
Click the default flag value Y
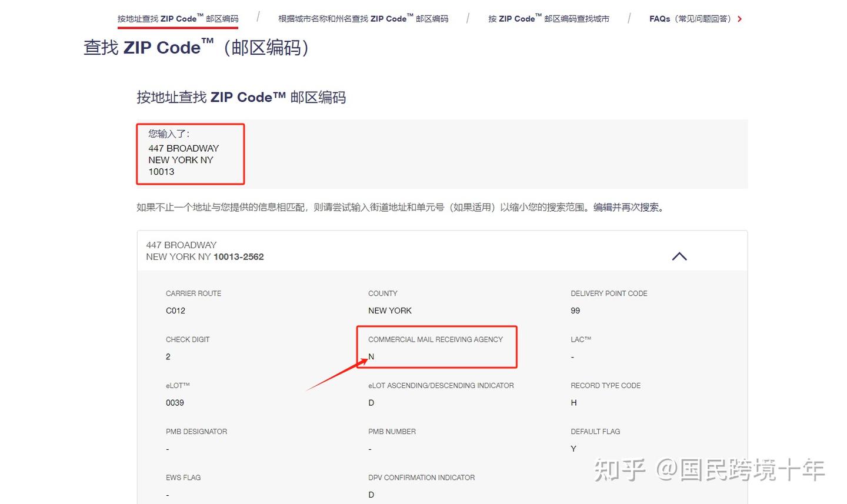click(x=573, y=449)
